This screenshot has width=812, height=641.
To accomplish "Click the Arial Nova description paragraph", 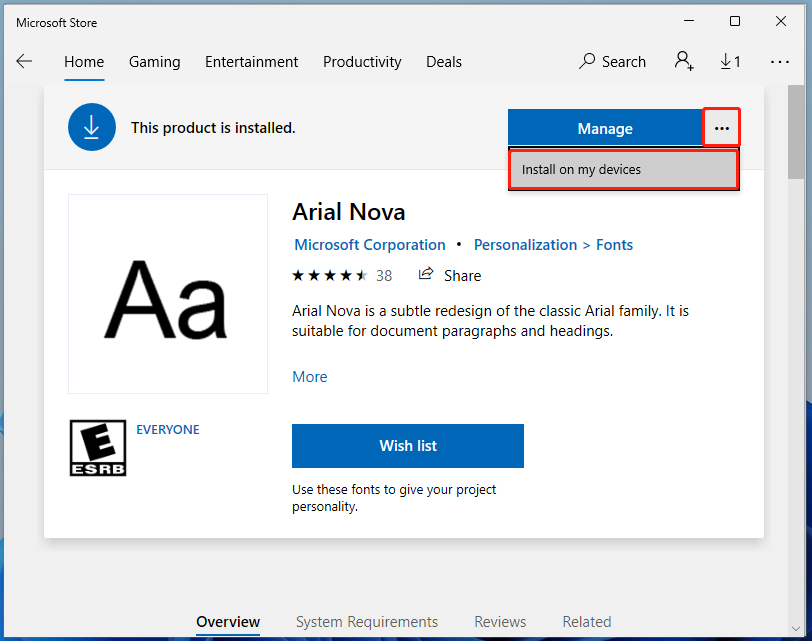I will click(x=490, y=320).
